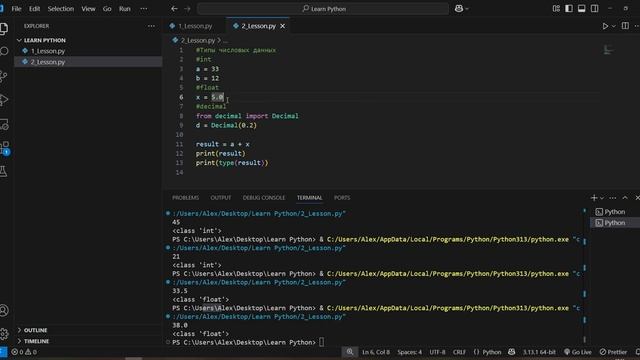
Task: Create a new terminal with the plus icon
Action: coord(594,198)
